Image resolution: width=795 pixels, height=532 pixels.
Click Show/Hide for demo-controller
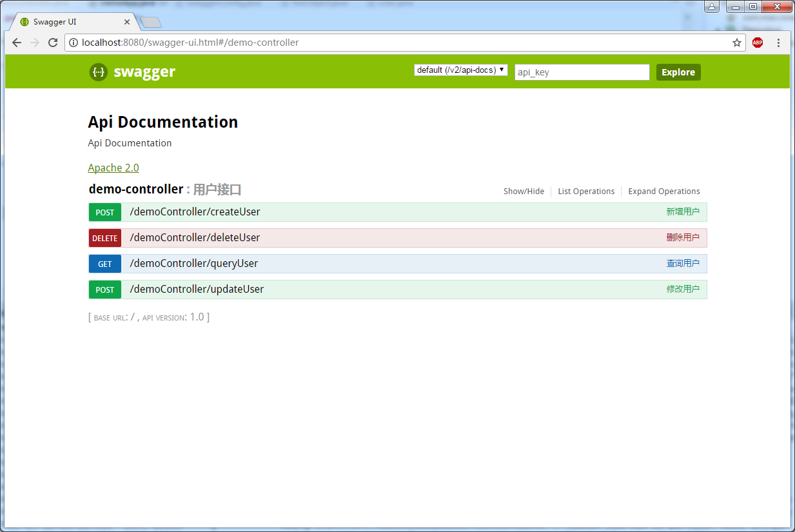pos(524,192)
